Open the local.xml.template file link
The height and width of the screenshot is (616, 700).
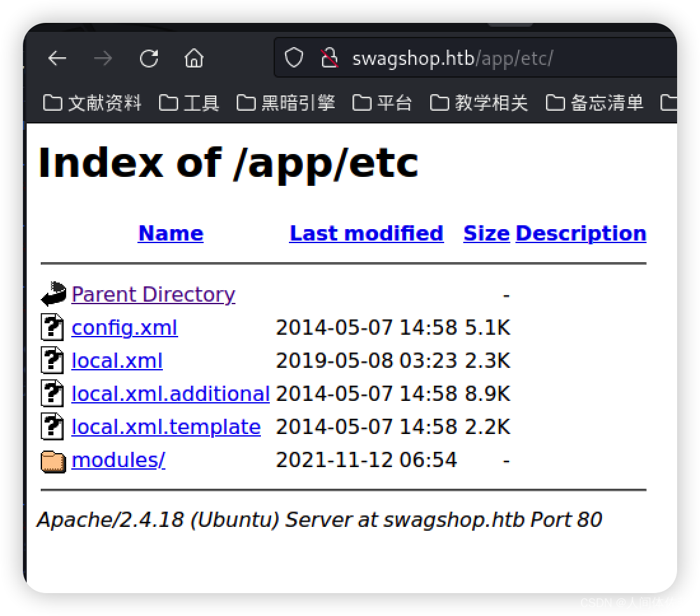tap(166, 427)
